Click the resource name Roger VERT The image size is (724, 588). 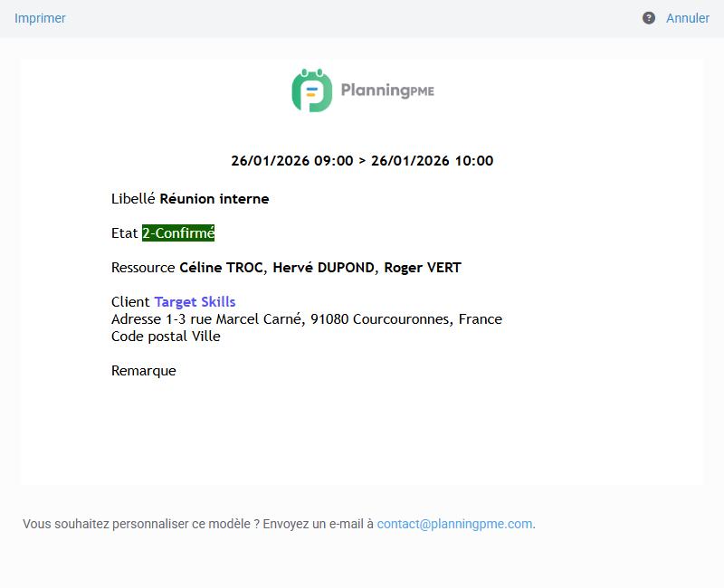423,268
